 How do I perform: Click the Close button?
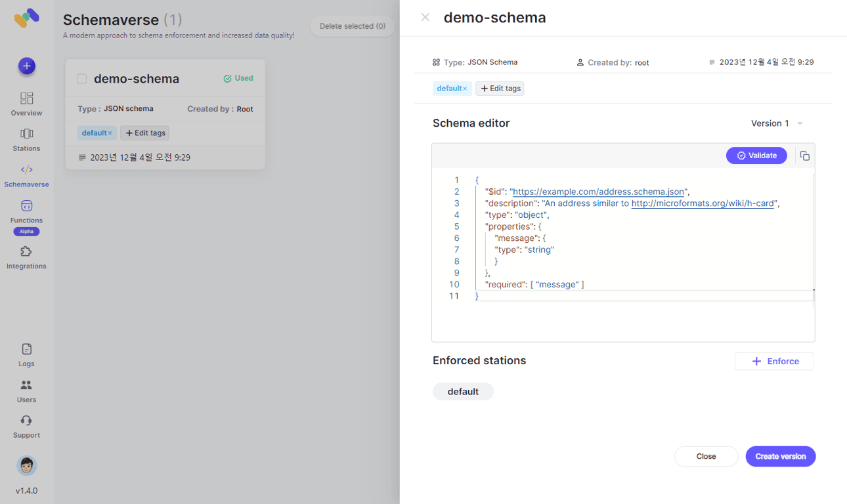point(706,456)
